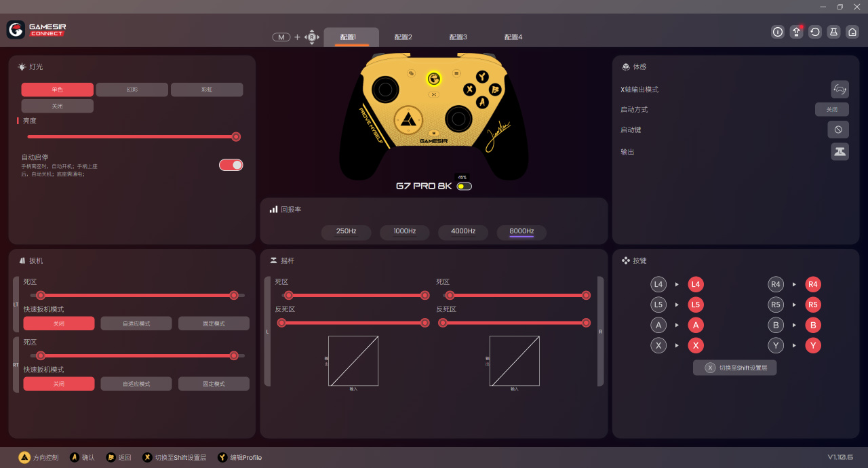Click the X轴输出模式 controller tilt icon
This screenshot has width=868, height=468.
pos(840,89)
